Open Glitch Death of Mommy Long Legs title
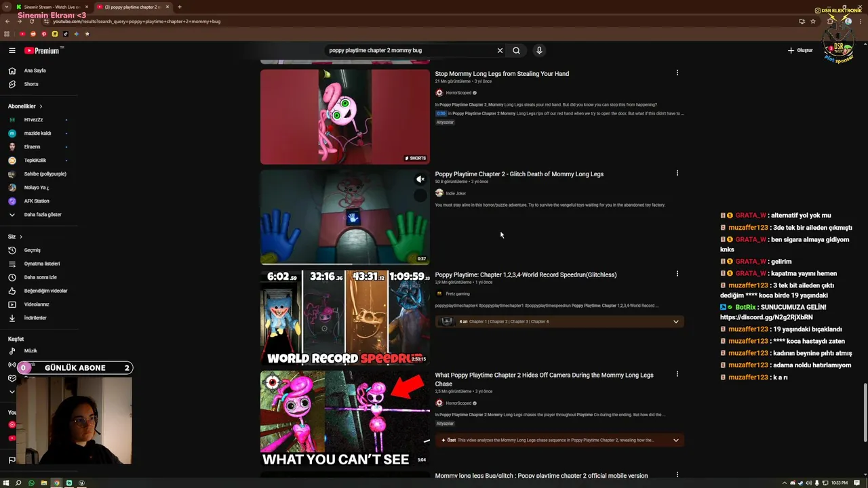Viewport: 868px width, 488px height. click(x=519, y=174)
